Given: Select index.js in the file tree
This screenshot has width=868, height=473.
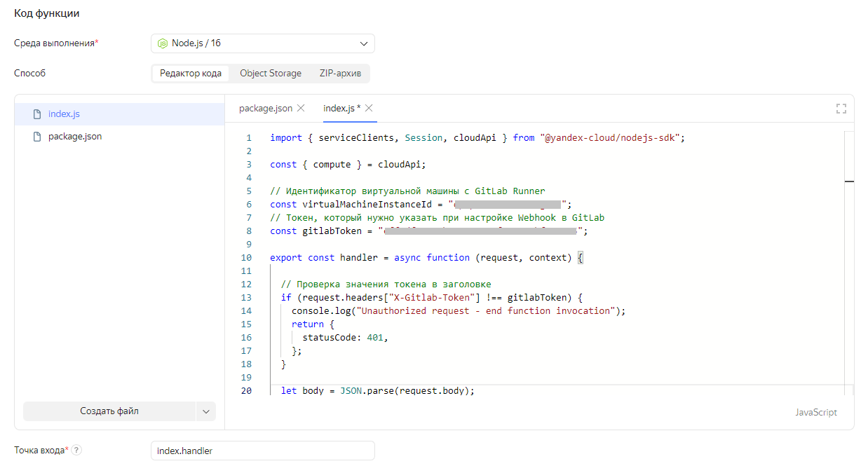Looking at the screenshot, I should [64, 114].
